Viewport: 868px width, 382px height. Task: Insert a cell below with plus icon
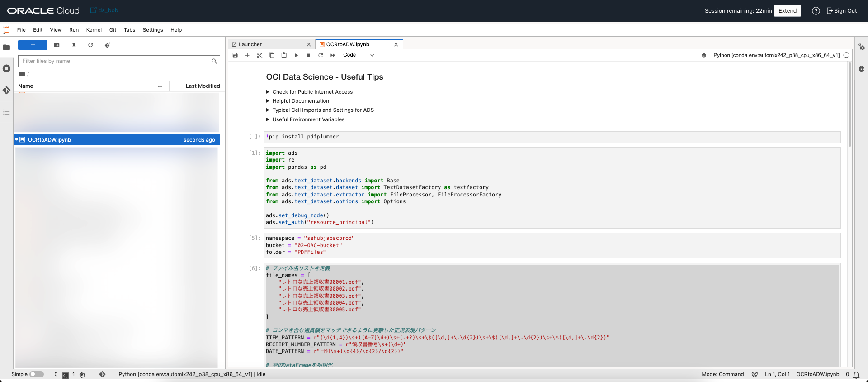click(x=247, y=55)
